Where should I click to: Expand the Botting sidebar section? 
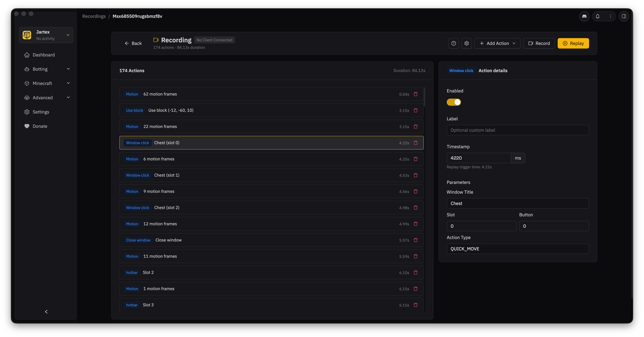click(47, 69)
